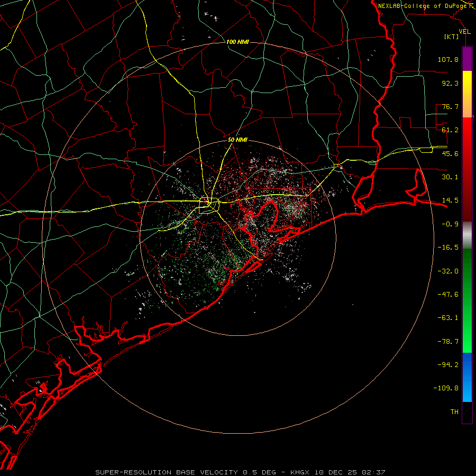476x476 pixels.
Task: Pick the yellow band of the velocity scale
Action: point(467,94)
